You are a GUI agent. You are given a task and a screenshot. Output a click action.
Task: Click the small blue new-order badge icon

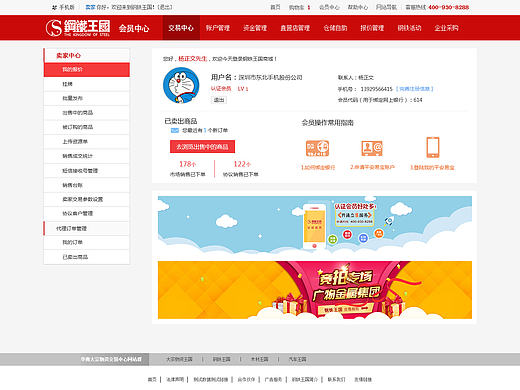point(175,130)
